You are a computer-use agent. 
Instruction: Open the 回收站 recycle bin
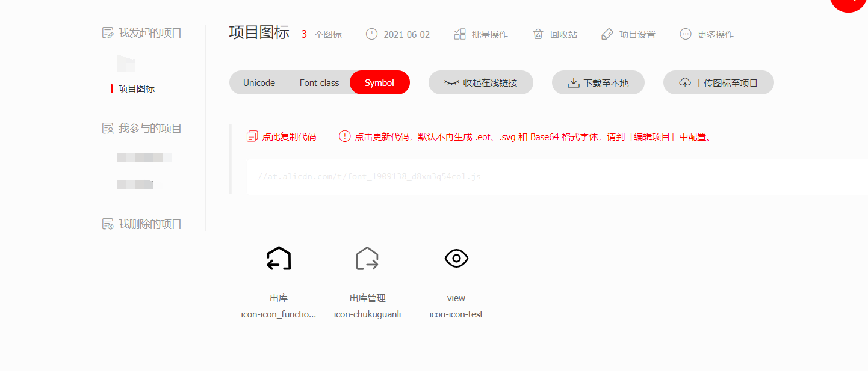pyautogui.click(x=554, y=34)
